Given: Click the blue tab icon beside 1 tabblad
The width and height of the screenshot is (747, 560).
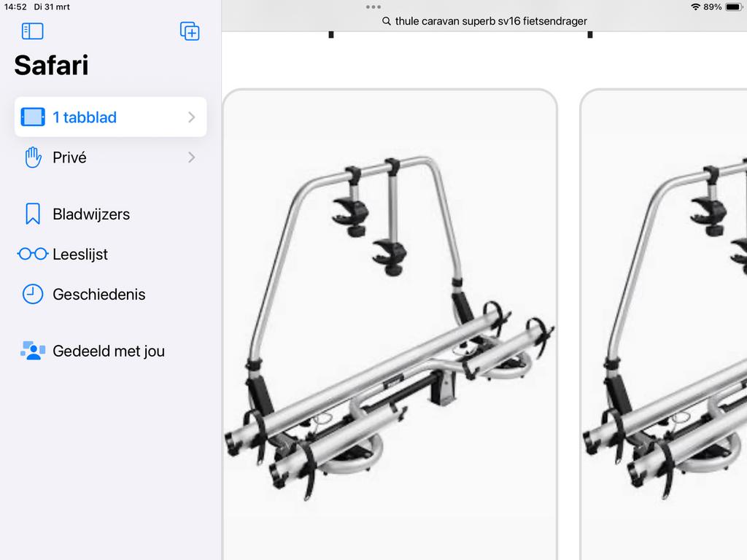Looking at the screenshot, I should [33, 117].
